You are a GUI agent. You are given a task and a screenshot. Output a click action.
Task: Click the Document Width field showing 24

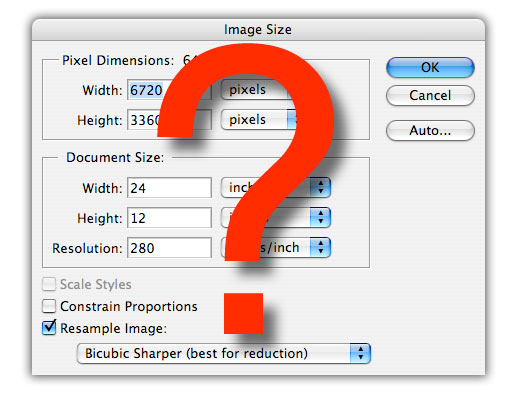point(169,188)
